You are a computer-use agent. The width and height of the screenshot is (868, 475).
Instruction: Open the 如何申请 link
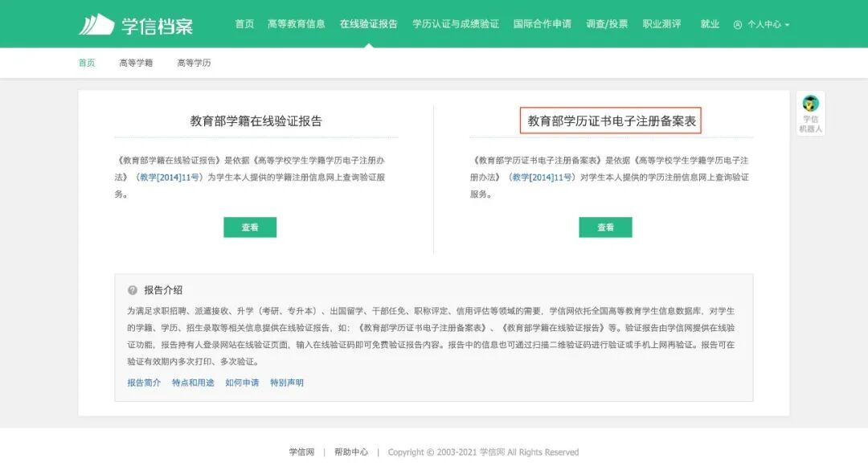[x=242, y=383]
